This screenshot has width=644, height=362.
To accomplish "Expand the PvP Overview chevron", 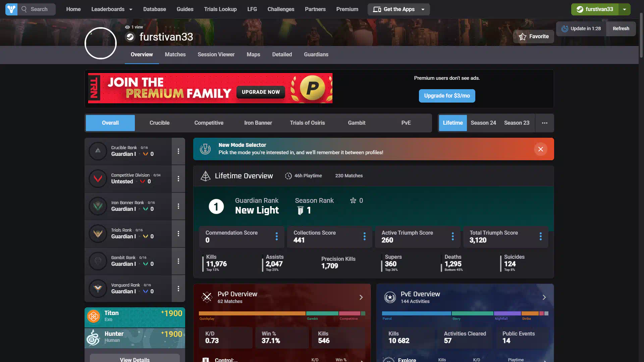I will coord(361,297).
